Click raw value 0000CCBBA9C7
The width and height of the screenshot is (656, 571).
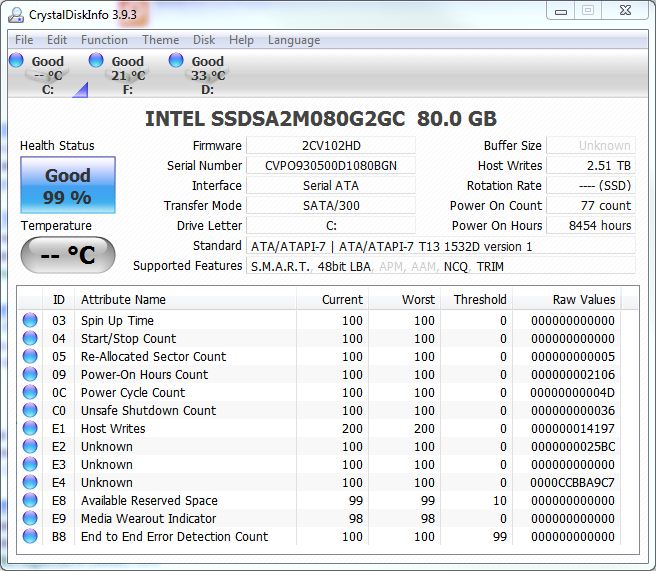(x=573, y=482)
